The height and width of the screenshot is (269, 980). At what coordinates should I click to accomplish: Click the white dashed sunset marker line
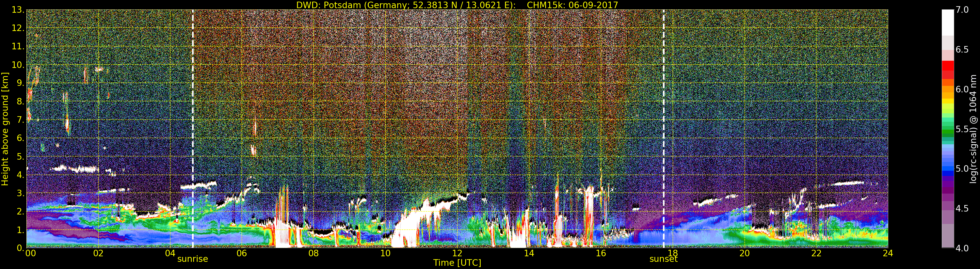coord(664,129)
